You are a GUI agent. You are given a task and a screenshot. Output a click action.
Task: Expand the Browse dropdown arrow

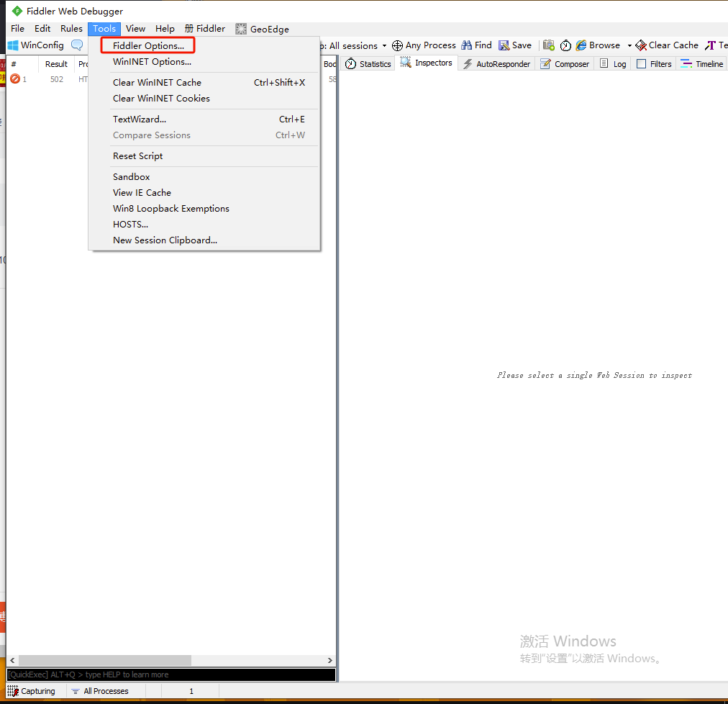point(629,45)
